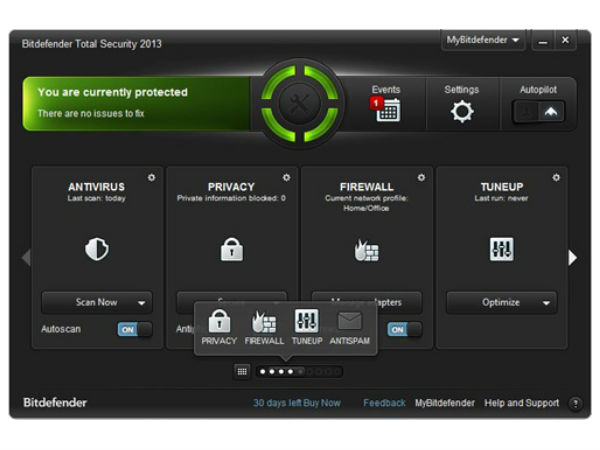Select ANTISPAM envelope in the module popup
600x450 pixels.
tap(350, 328)
